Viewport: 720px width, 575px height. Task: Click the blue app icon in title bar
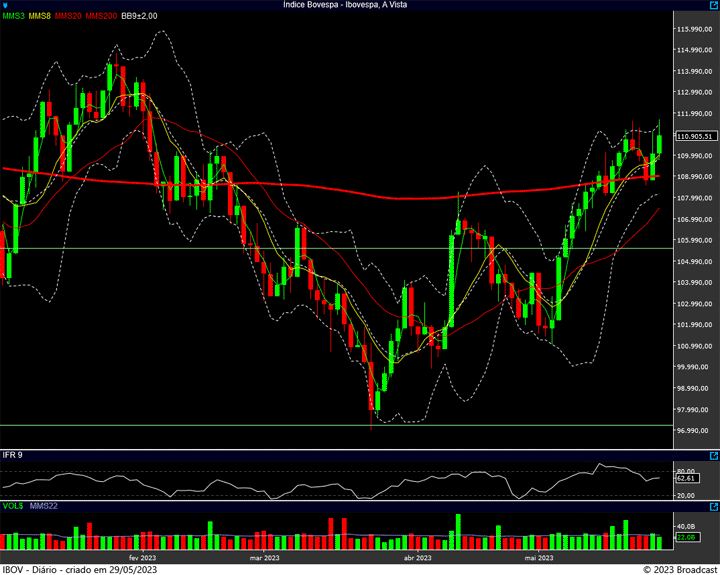coord(7,5)
